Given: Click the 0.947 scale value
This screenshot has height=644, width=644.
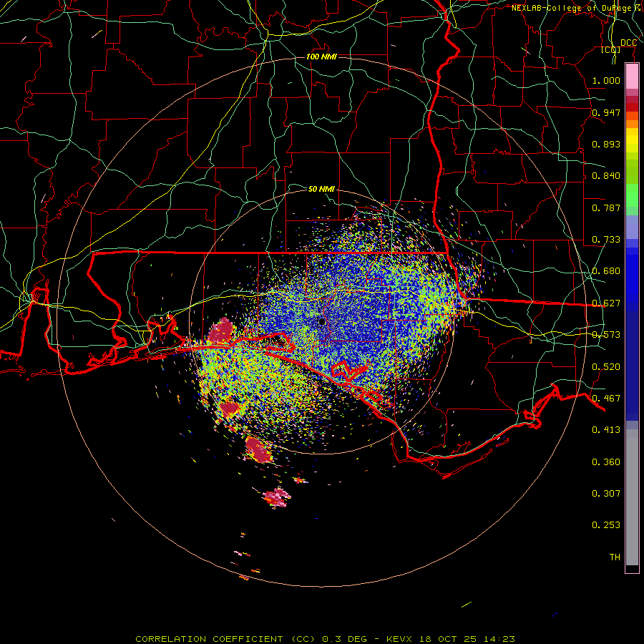Looking at the screenshot, I should click(606, 112).
